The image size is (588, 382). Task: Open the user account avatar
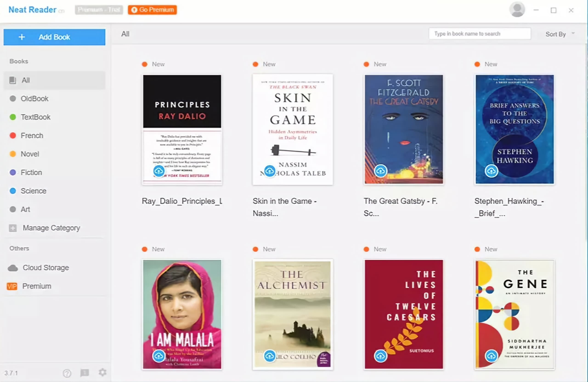[517, 10]
